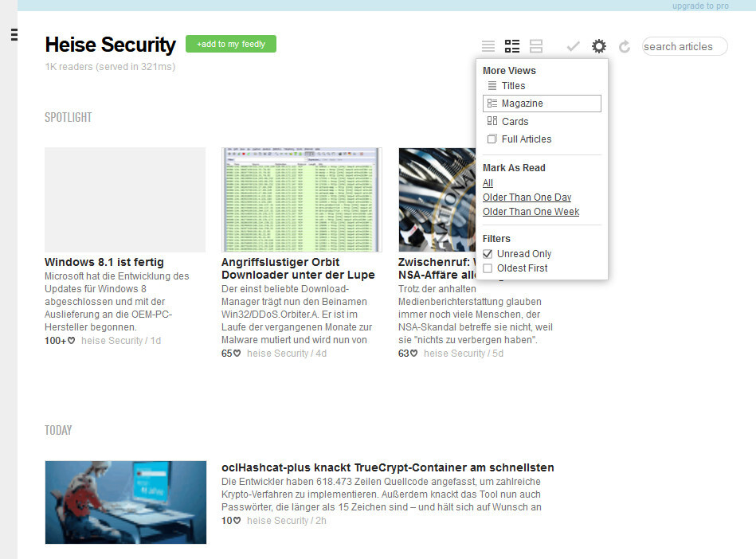756x559 pixels.
Task: Enable the Oldest First filter
Action: pyautogui.click(x=487, y=268)
